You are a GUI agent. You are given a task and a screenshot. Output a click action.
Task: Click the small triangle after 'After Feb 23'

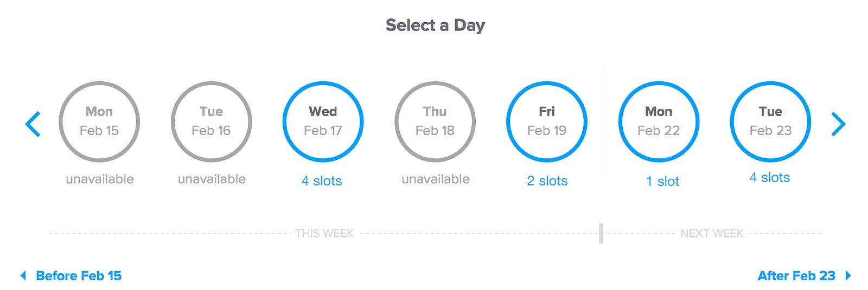point(848,275)
